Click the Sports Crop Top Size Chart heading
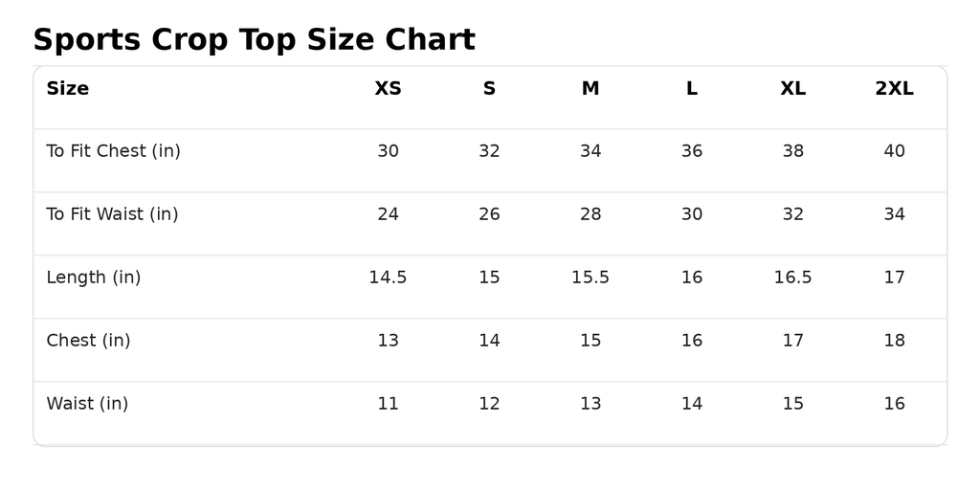This screenshot has width=980, height=490. coord(254,40)
